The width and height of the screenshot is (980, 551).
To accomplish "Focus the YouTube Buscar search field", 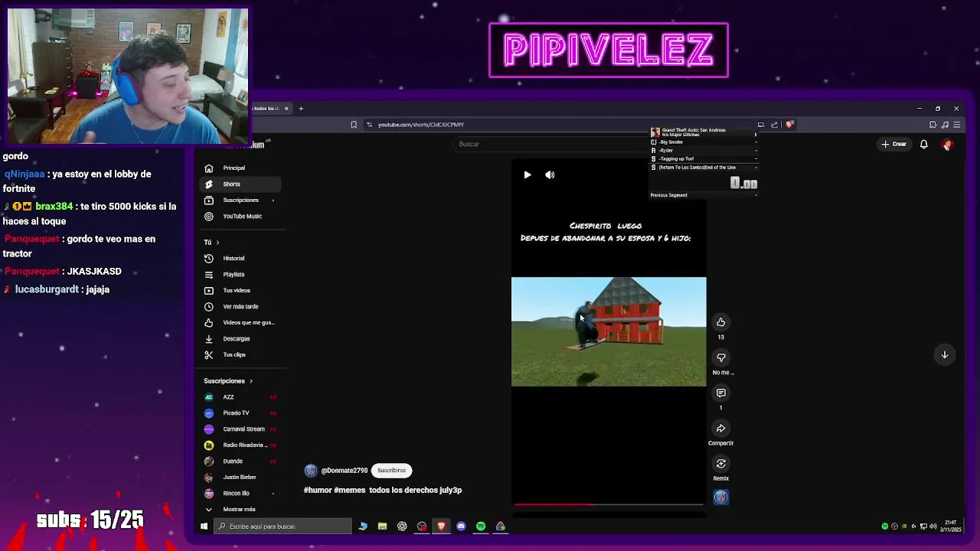I will coord(550,144).
